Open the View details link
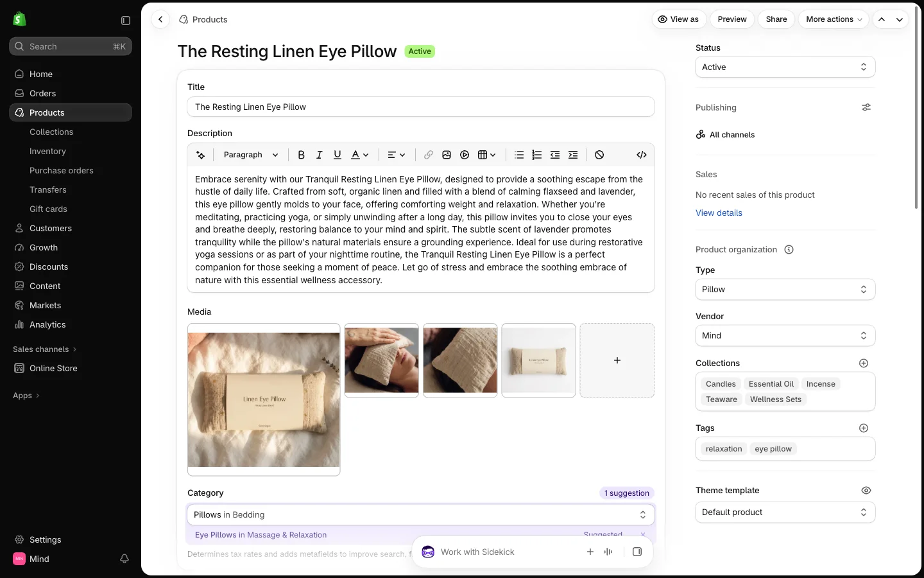This screenshot has width=924, height=578. point(719,213)
